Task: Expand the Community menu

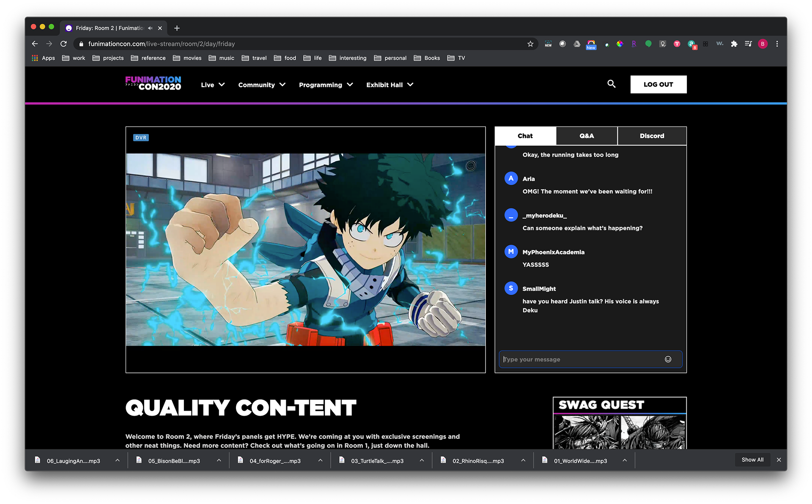Action: 262,85
